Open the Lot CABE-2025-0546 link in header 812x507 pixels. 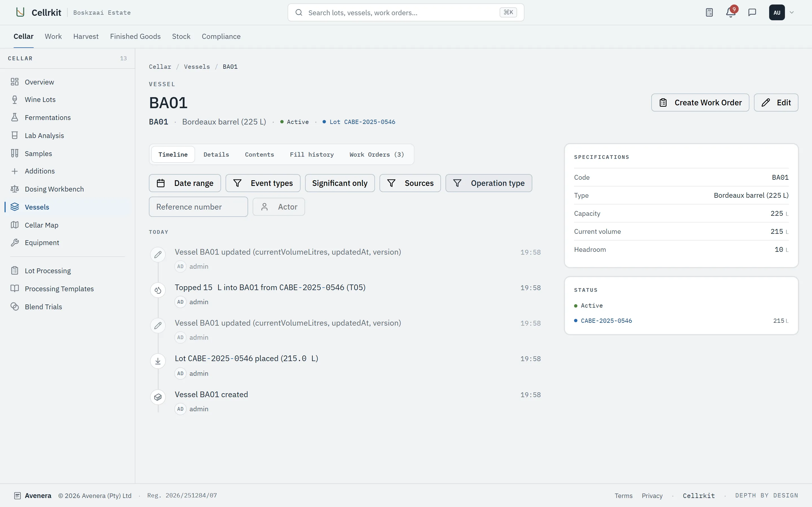[x=362, y=122]
